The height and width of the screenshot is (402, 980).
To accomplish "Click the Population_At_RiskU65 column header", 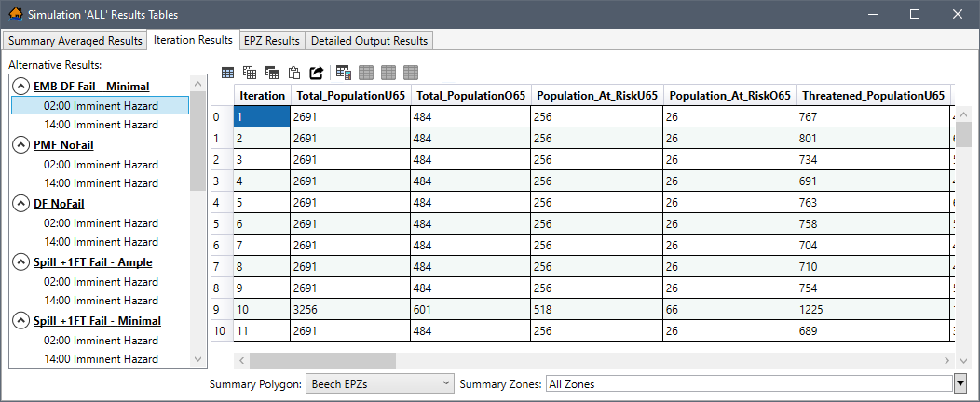I will [x=597, y=96].
